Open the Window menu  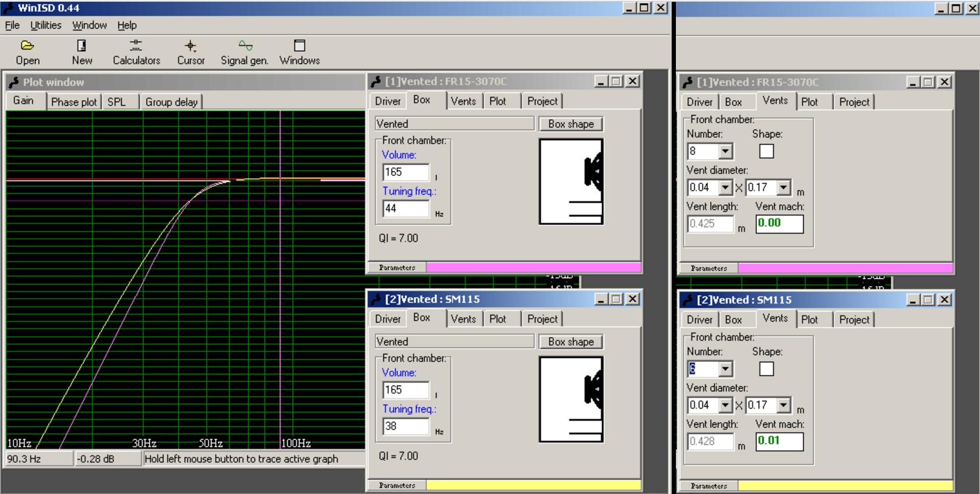89,25
